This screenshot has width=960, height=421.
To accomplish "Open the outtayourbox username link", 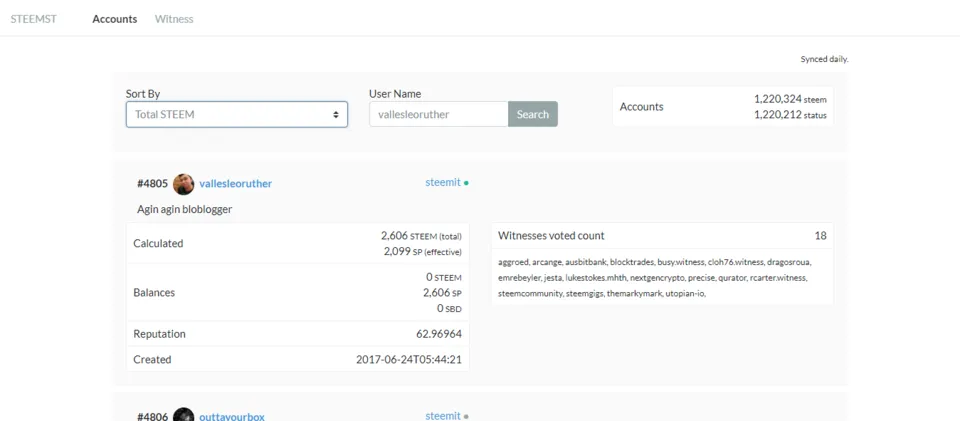I will click(232, 417).
